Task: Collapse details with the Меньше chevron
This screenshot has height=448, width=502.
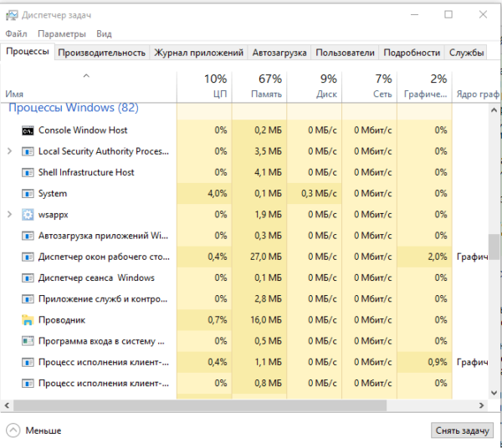Action: coord(13,430)
